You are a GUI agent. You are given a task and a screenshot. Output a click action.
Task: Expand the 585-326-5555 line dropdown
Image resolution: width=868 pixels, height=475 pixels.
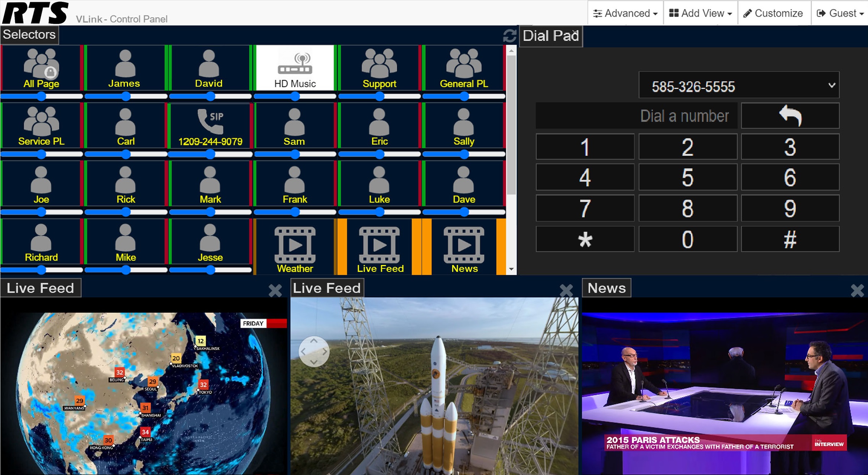coord(739,86)
